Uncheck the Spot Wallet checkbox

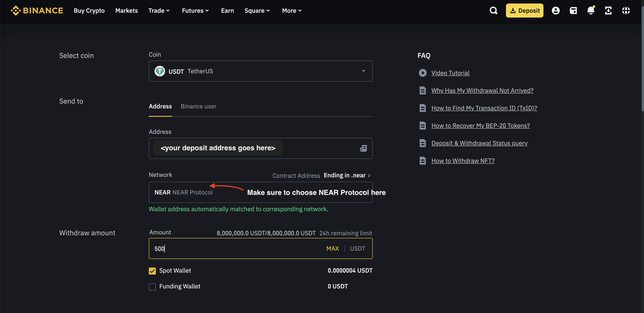(152, 271)
